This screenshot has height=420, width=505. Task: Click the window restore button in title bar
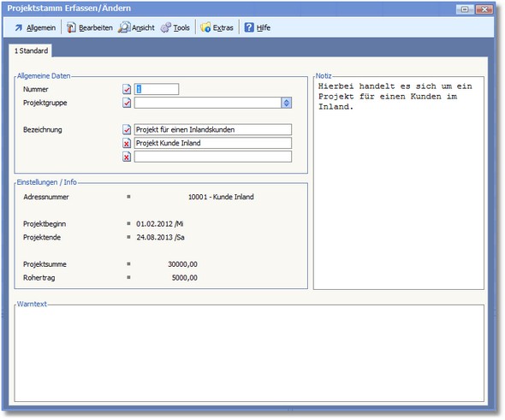[465, 9]
